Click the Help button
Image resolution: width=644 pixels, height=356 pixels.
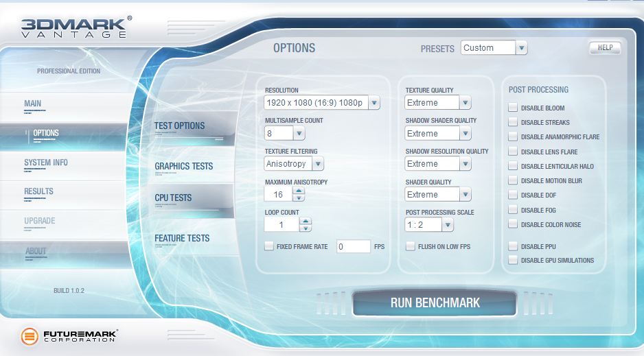[605, 47]
